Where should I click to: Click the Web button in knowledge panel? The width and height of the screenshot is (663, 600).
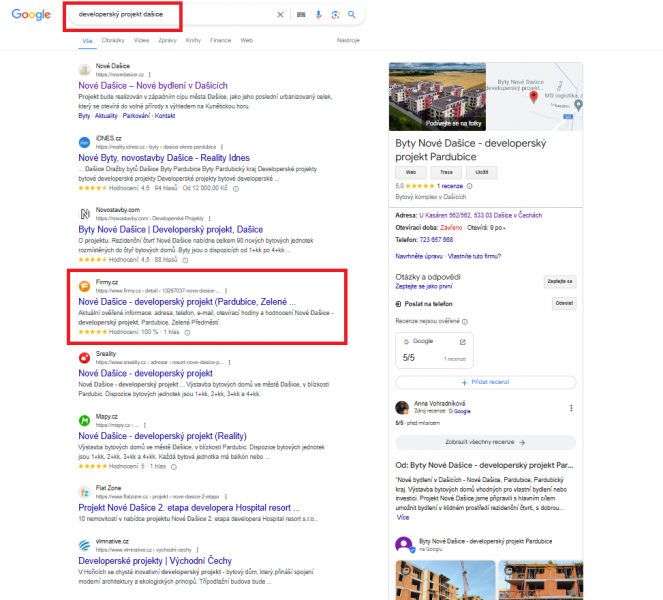pos(411,172)
